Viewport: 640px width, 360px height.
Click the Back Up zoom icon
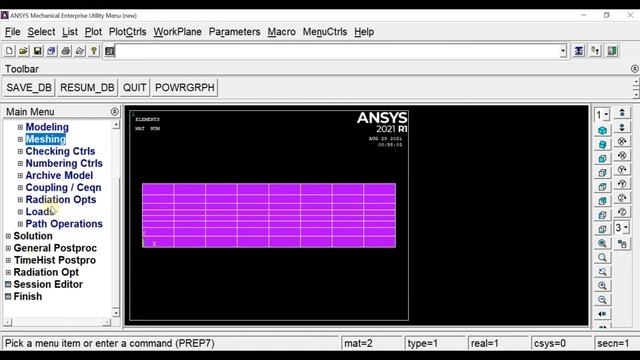pos(602,272)
